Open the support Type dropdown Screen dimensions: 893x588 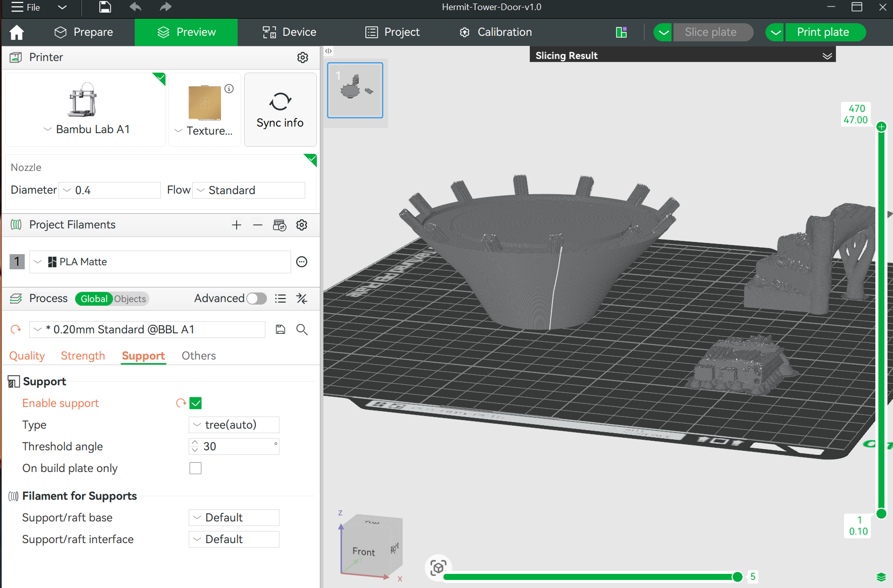[234, 425]
